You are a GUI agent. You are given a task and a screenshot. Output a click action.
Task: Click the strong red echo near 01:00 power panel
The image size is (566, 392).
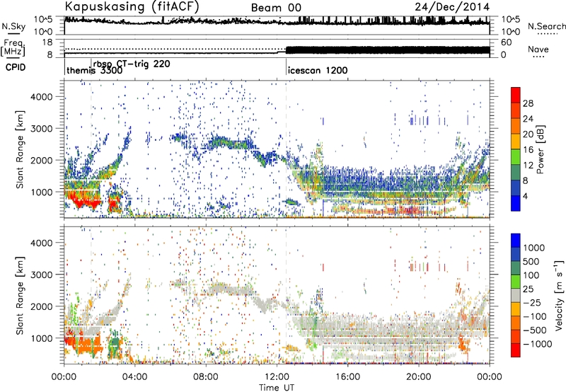(83, 202)
